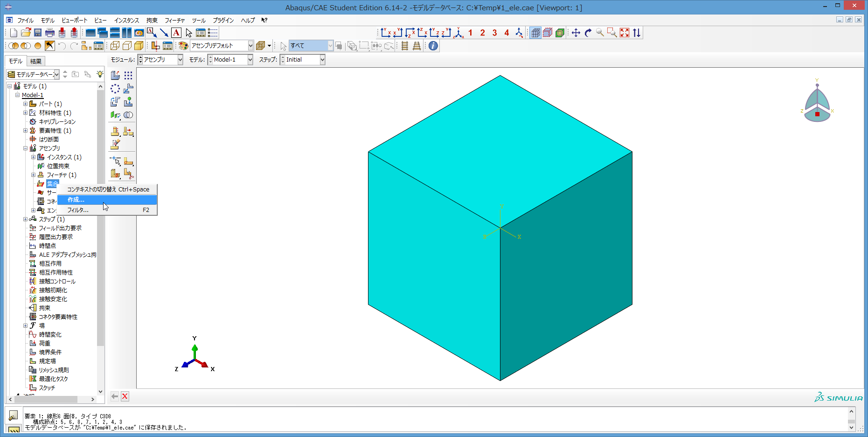Toggle wireframe render style

[x=115, y=46]
